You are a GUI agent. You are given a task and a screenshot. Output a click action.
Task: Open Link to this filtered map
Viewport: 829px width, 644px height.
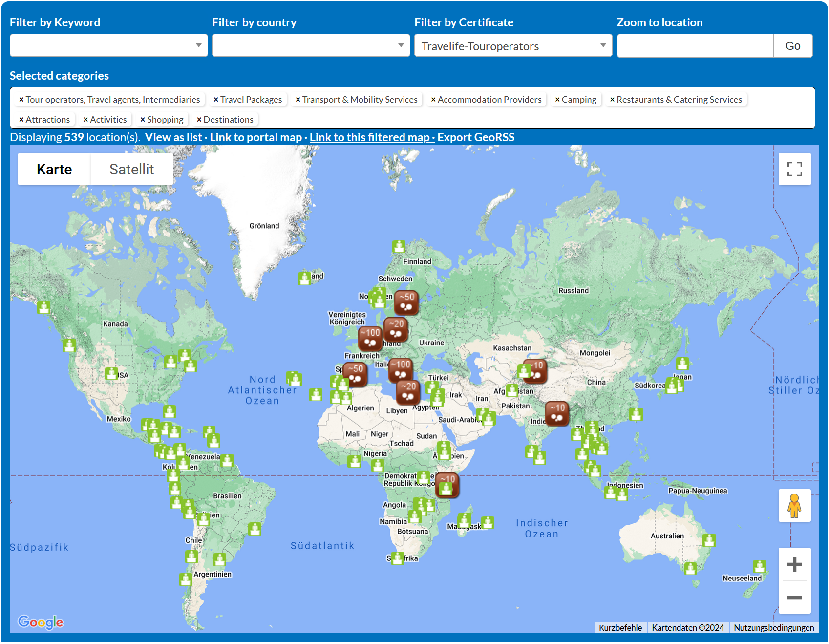coord(369,137)
